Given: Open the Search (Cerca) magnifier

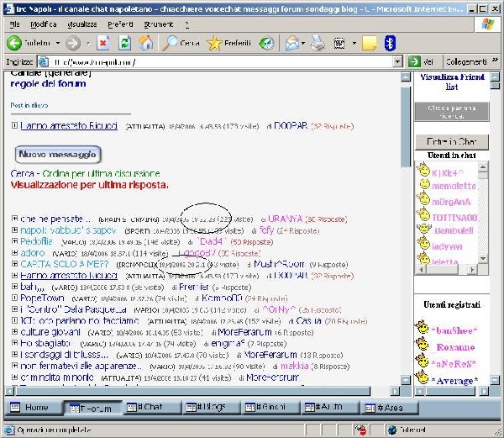Looking at the screenshot, I should point(171,43).
